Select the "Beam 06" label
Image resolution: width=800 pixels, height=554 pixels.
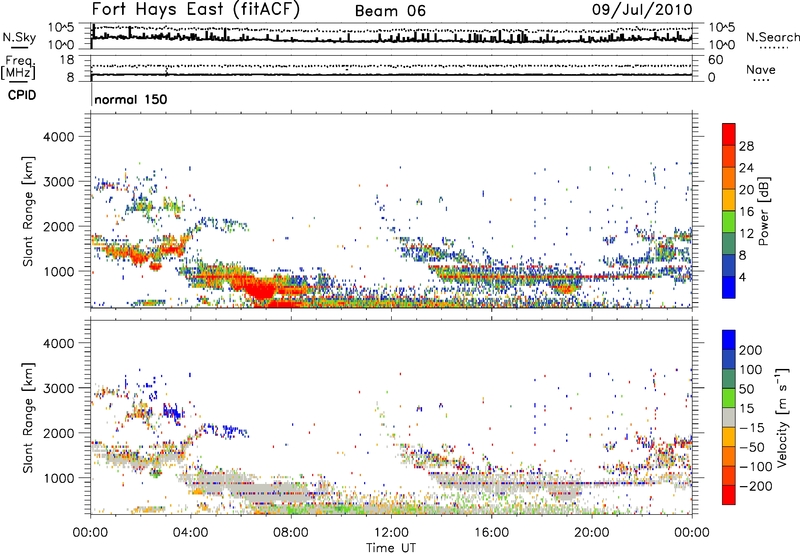[x=390, y=11]
